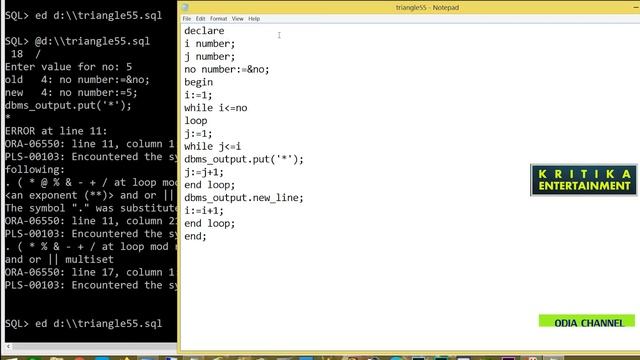Click the 'while j<=i' line in Notepad
Viewport: 640px width, 360px height.
212,146
